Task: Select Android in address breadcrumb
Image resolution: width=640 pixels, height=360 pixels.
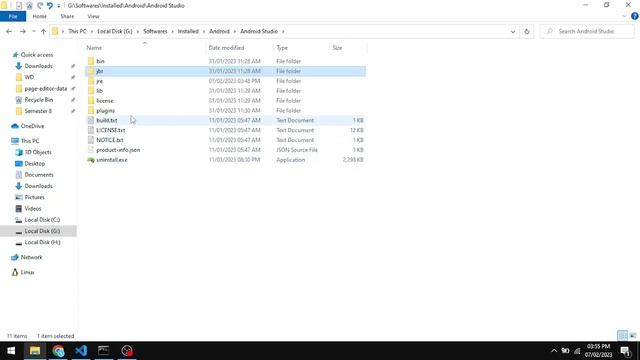Action: coord(219,31)
